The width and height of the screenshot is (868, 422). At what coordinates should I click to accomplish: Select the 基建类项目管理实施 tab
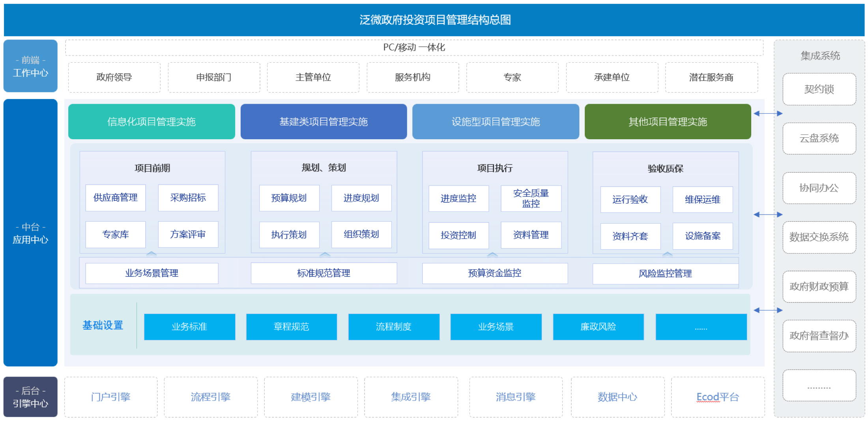324,121
